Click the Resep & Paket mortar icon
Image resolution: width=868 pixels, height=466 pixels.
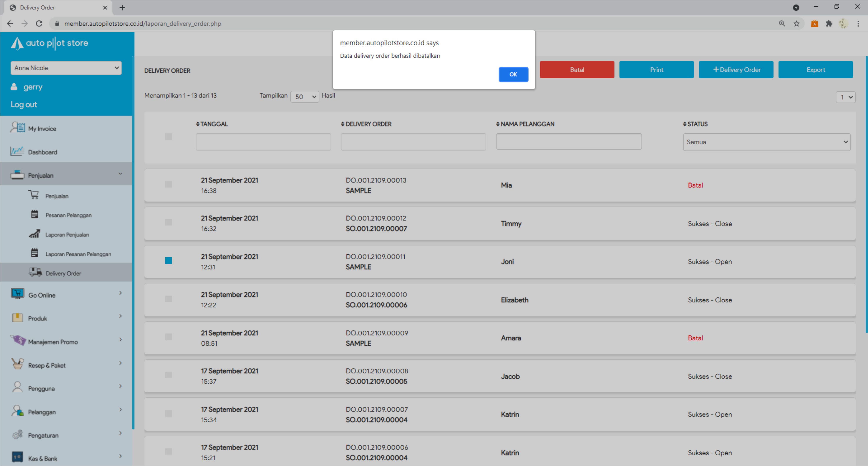(18, 364)
